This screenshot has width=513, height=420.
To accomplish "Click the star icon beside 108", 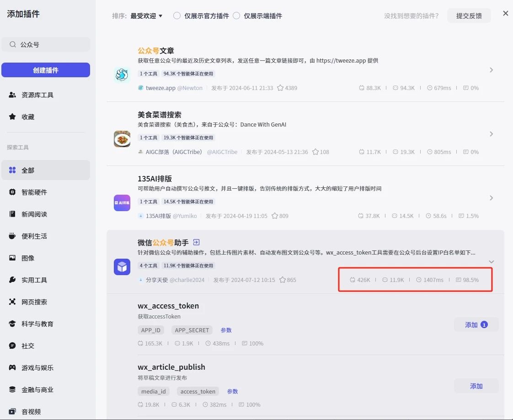I will pyautogui.click(x=315, y=152).
